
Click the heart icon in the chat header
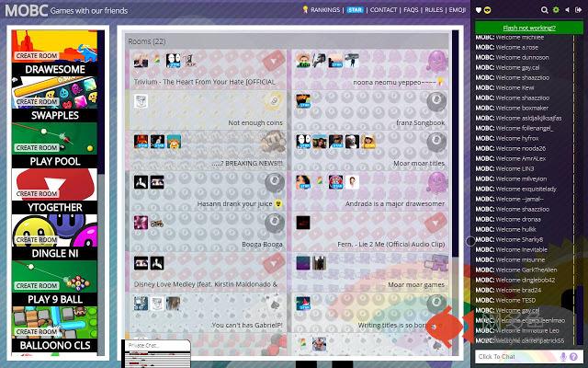pyautogui.click(x=479, y=10)
